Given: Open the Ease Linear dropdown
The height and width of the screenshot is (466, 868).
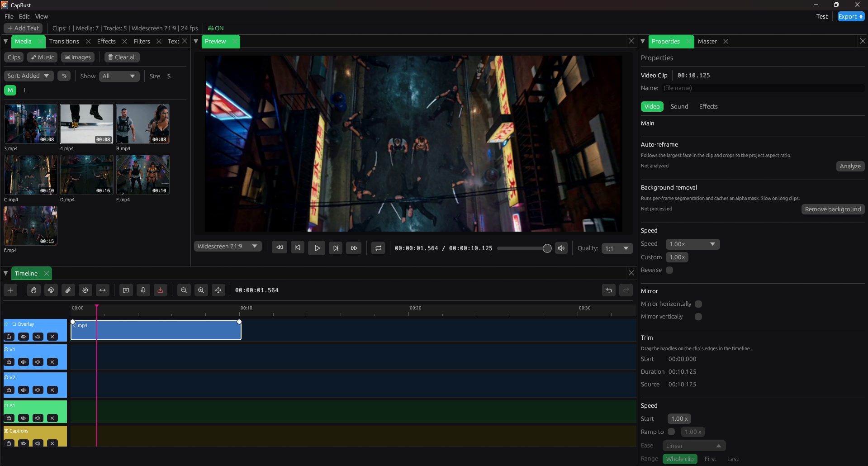Looking at the screenshot, I should click(694, 446).
